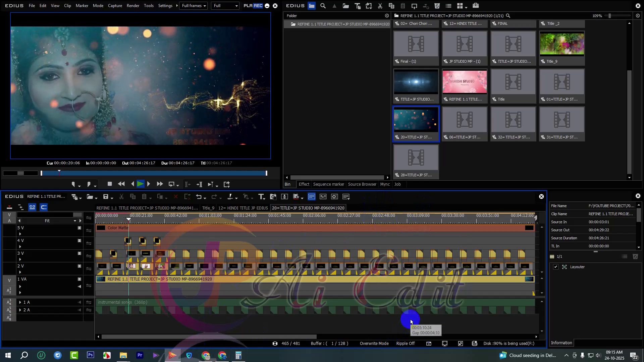
Task: Mute video on track 5 V
Action: pos(79,228)
